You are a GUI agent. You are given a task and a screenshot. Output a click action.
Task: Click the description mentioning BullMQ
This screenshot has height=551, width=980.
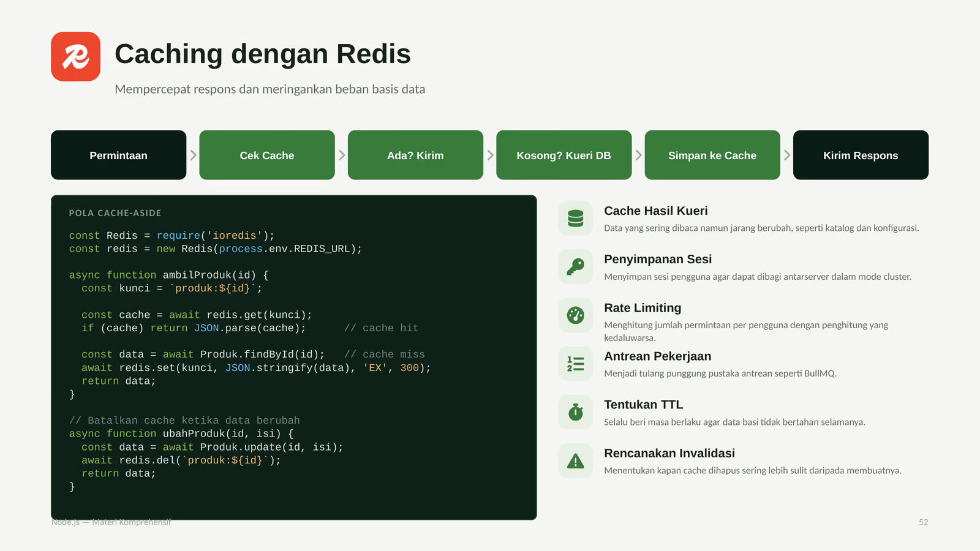(x=720, y=373)
